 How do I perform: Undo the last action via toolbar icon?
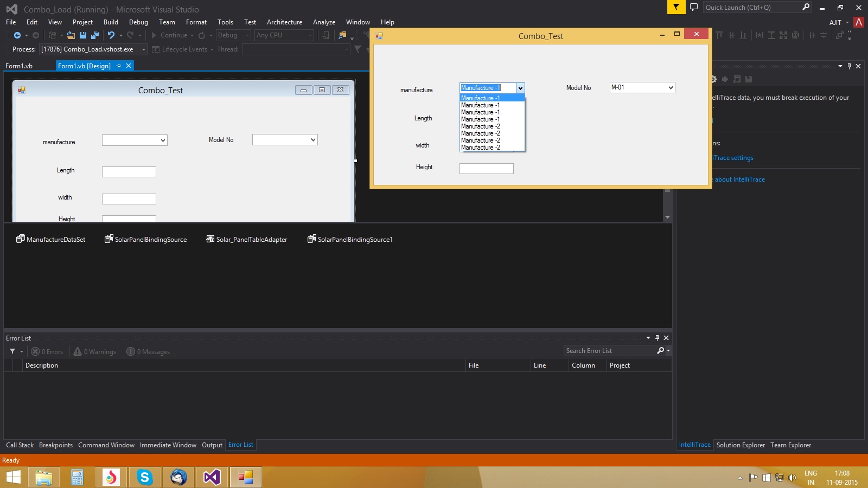tap(111, 35)
